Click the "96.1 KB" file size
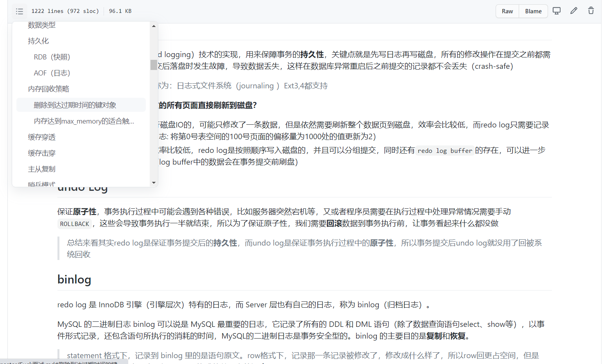The height and width of the screenshot is (364, 609). point(120,11)
